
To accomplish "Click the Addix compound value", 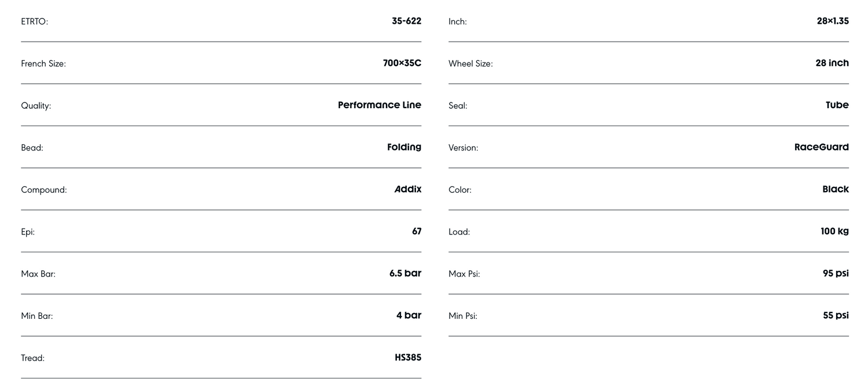I will point(407,189).
